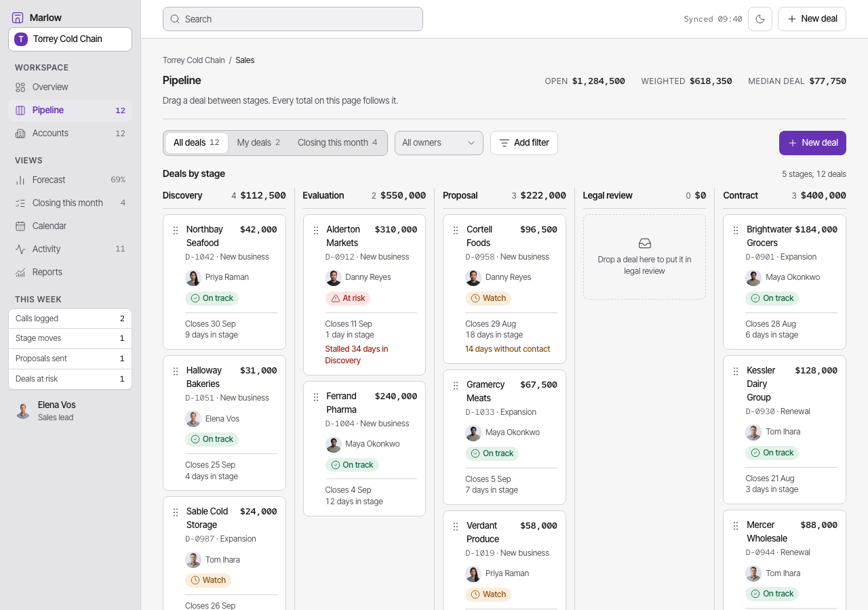
Task: Click the drag handle on the Ferrand Pharma card
Action: click(x=316, y=397)
